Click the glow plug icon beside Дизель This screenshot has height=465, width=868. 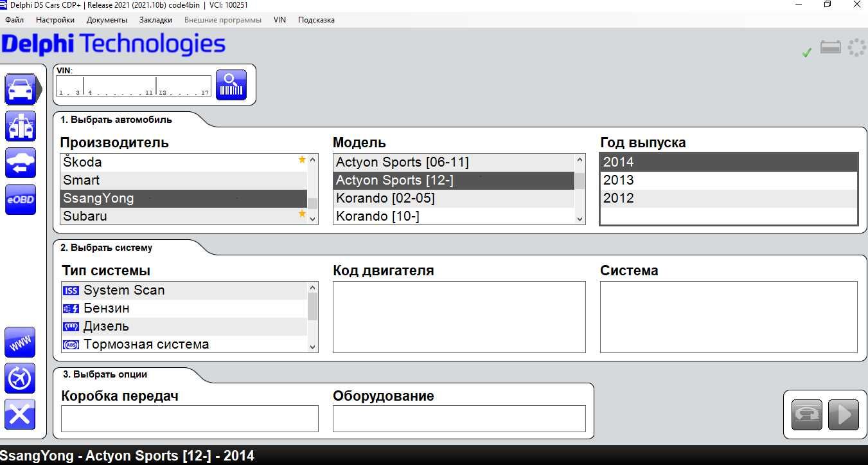click(x=71, y=327)
